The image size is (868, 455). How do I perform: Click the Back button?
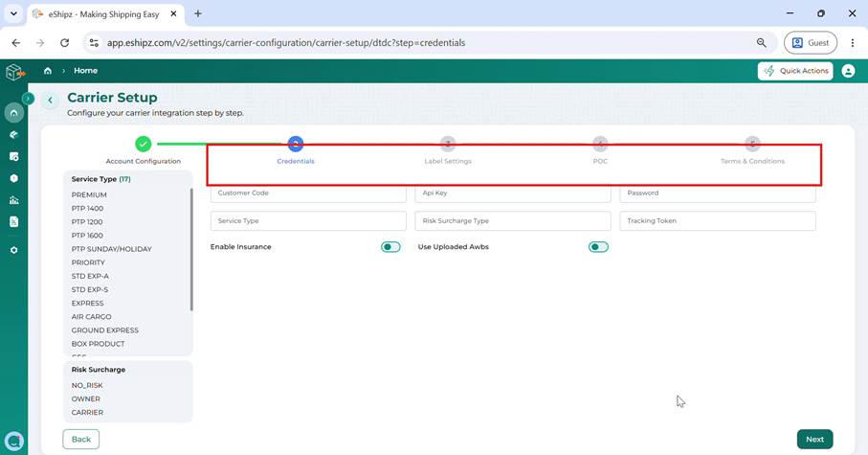pyautogui.click(x=80, y=440)
